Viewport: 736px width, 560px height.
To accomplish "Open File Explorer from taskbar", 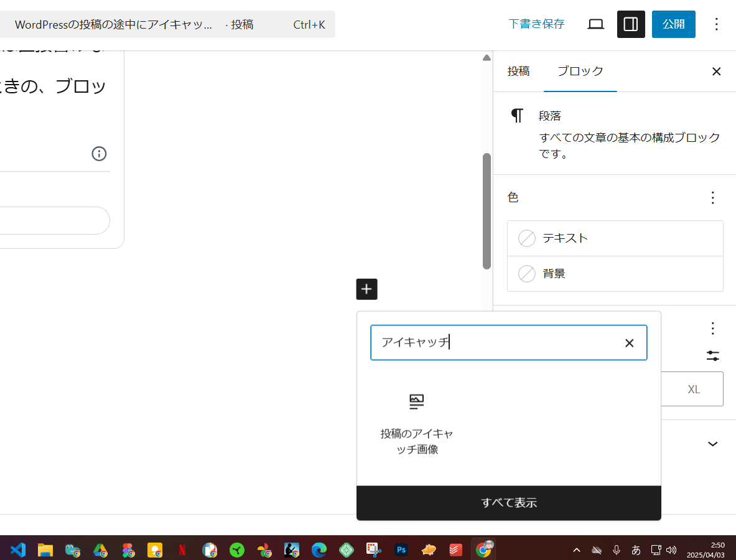I will 45,549.
